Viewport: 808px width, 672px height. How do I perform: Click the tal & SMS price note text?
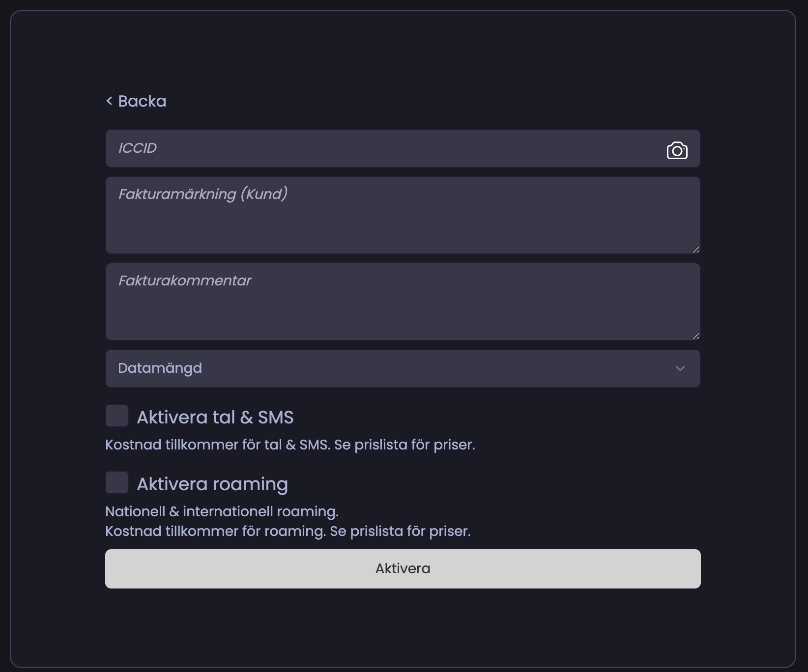(290, 445)
